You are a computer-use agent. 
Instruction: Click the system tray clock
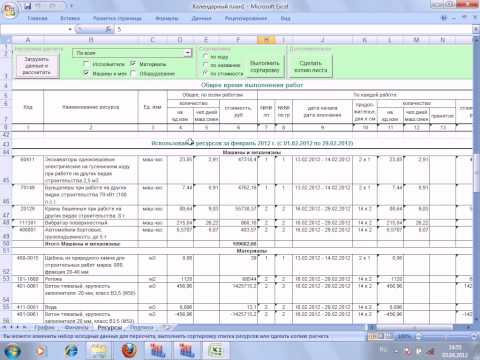point(455,351)
